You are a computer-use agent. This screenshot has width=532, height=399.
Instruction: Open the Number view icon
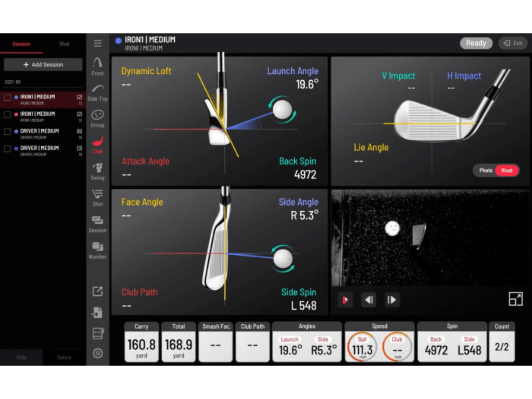(x=97, y=250)
